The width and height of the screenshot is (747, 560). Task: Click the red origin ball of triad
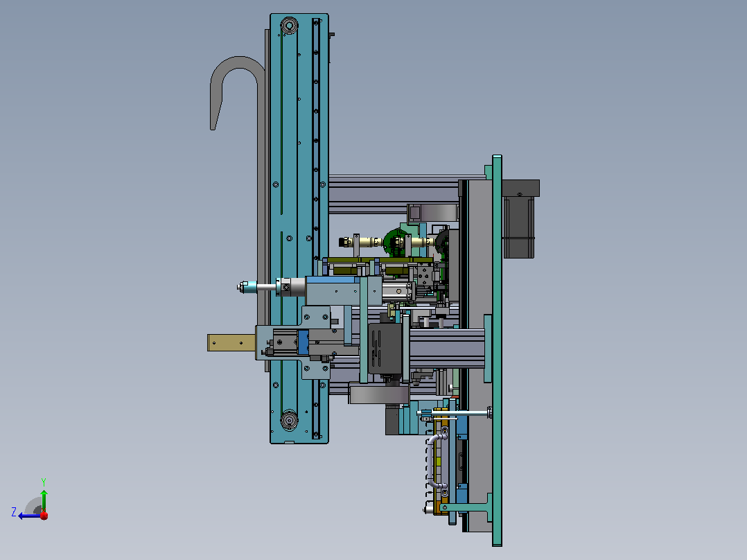[44, 515]
